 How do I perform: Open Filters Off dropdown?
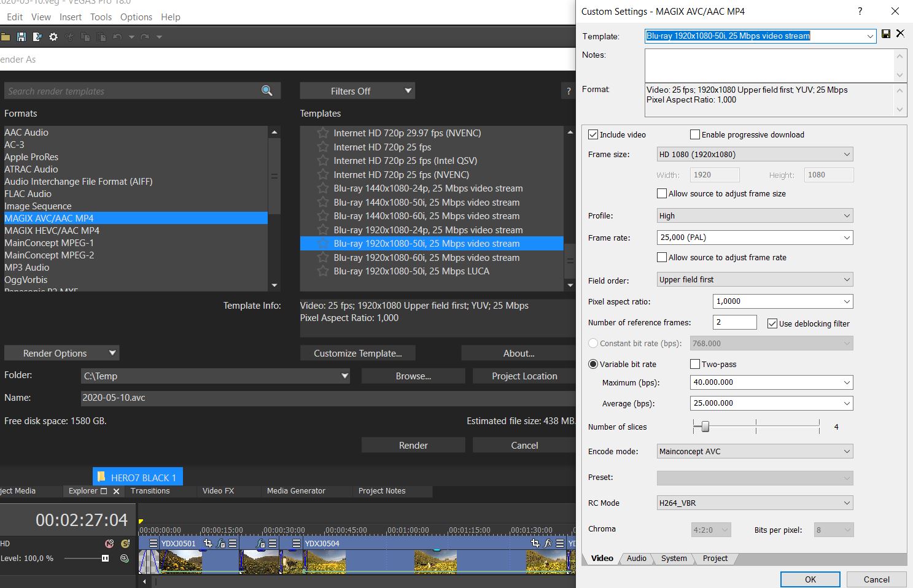point(357,91)
